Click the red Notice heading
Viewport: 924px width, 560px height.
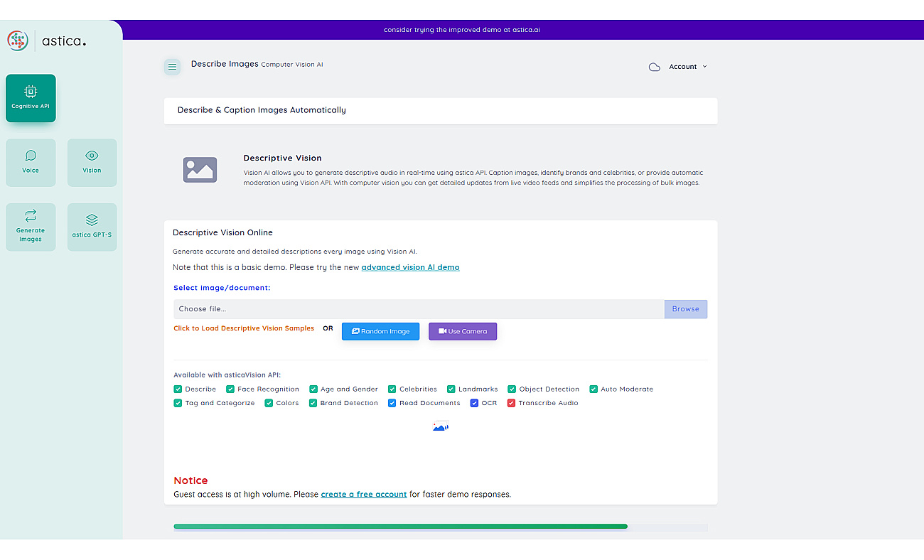190,480
